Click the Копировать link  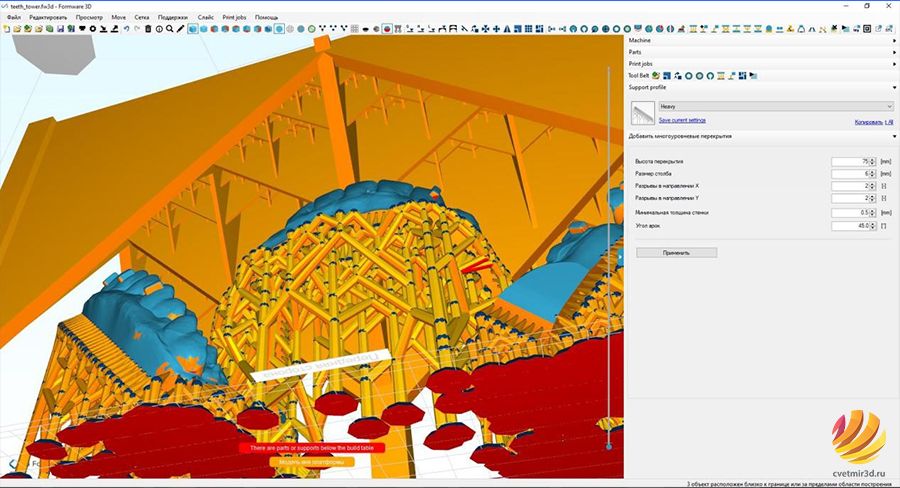point(868,122)
